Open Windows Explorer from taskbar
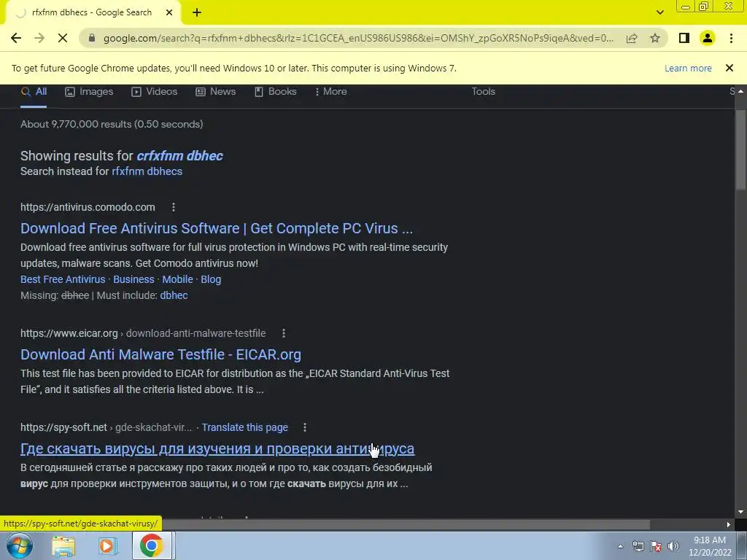 (x=63, y=545)
